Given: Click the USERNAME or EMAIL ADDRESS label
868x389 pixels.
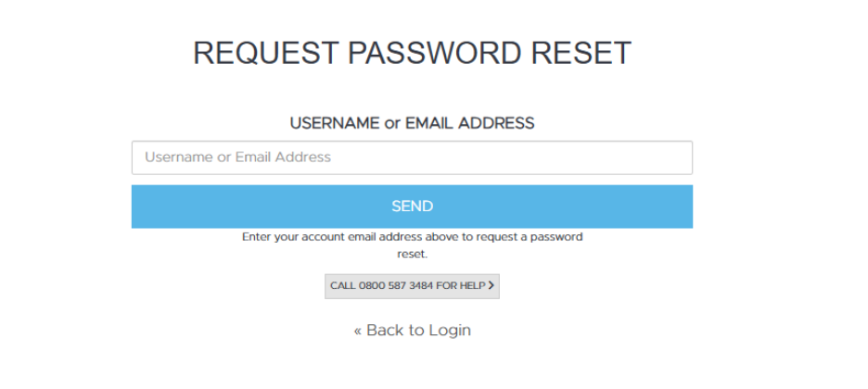Looking at the screenshot, I should point(412,123).
